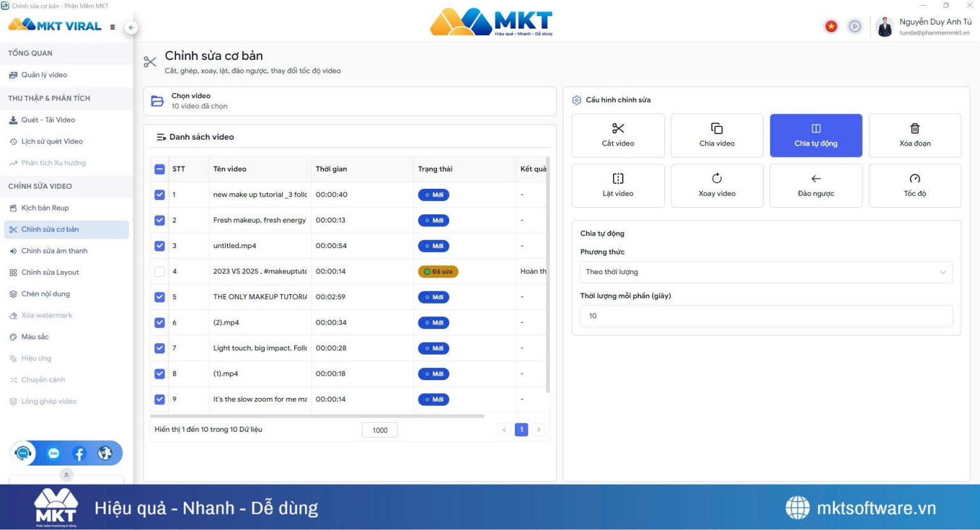Select the Chia tự động mode button

click(815, 135)
